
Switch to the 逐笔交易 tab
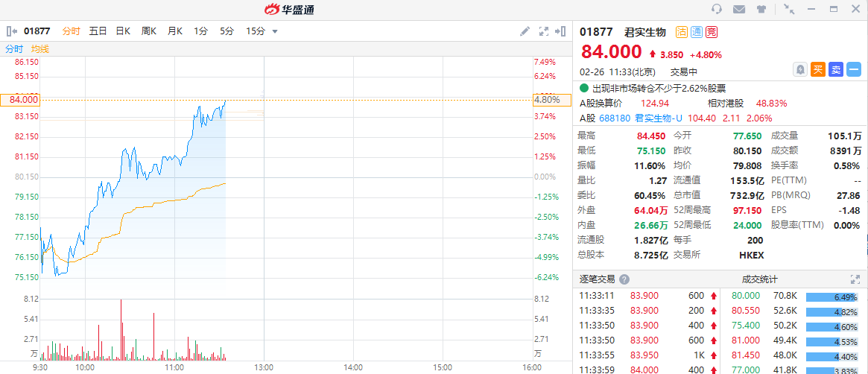[x=598, y=279]
